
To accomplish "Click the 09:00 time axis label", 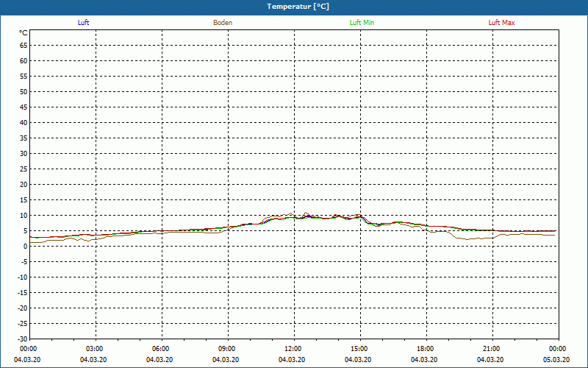I will (x=227, y=349).
